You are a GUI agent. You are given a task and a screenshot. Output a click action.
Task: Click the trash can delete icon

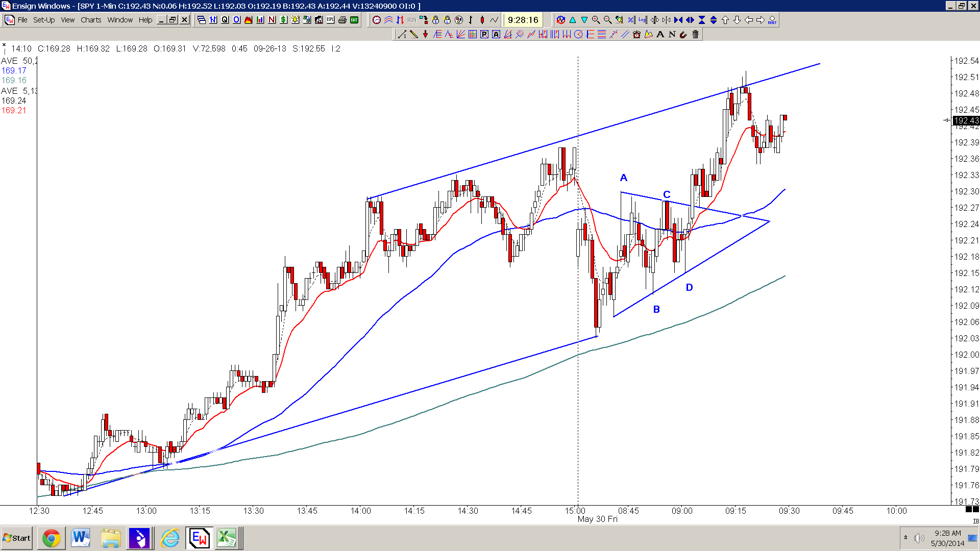click(695, 34)
